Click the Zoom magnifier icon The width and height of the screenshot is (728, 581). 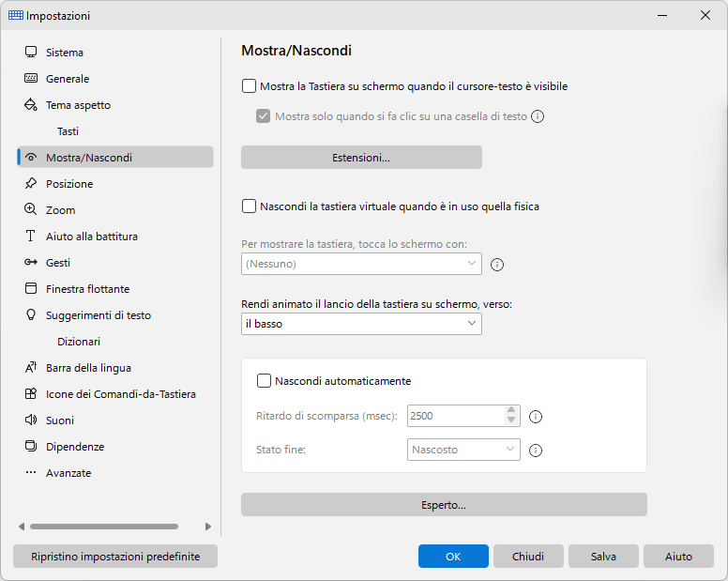[x=31, y=209]
